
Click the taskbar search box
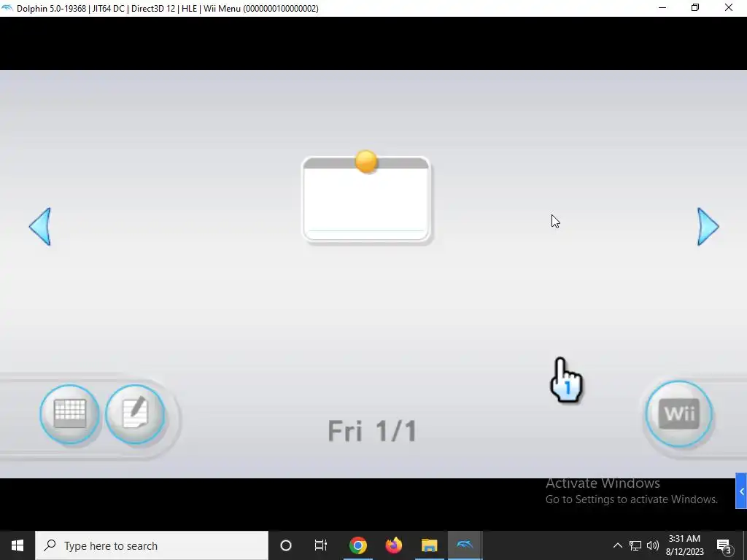(152, 545)
